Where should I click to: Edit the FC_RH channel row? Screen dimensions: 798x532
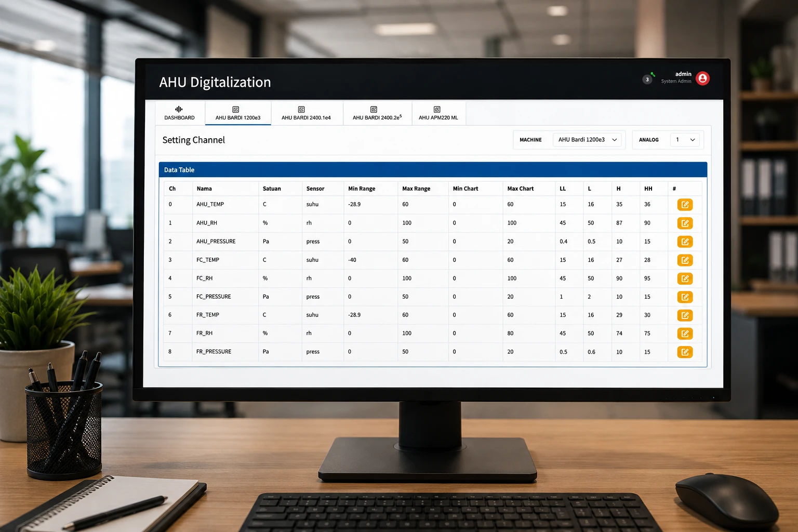point(685,278)
